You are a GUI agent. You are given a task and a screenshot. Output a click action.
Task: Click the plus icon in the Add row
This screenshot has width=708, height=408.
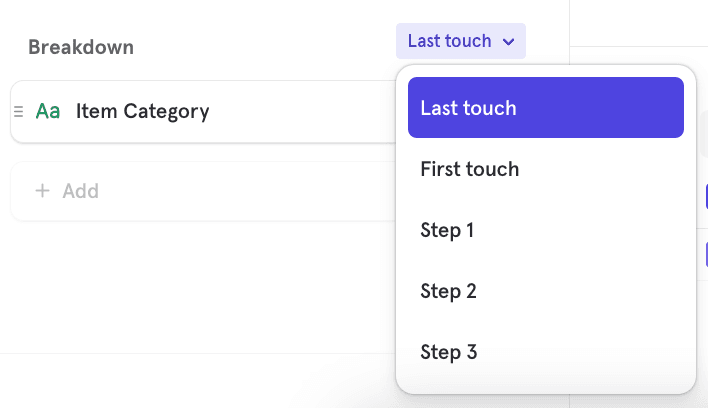point(42,191)
